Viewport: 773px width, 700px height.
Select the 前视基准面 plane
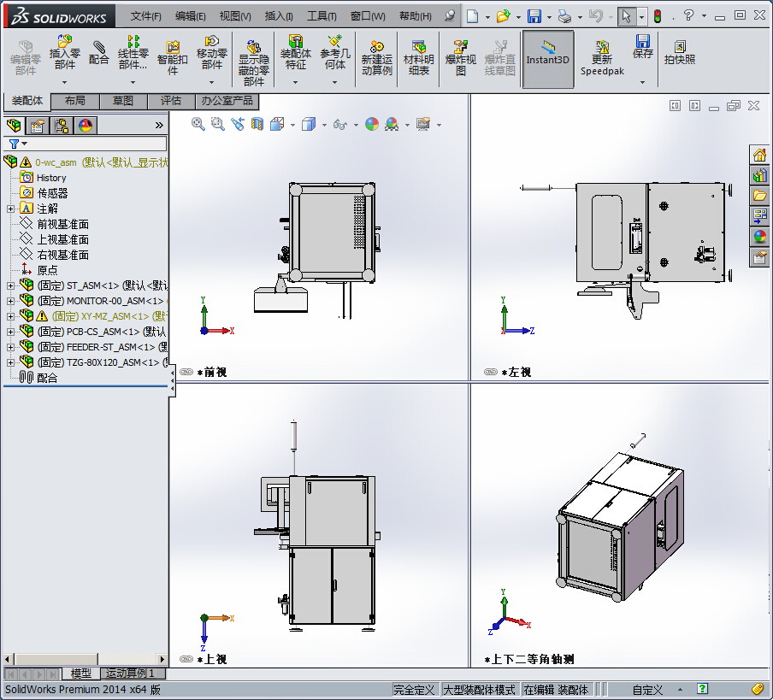(x=62, y=225)
